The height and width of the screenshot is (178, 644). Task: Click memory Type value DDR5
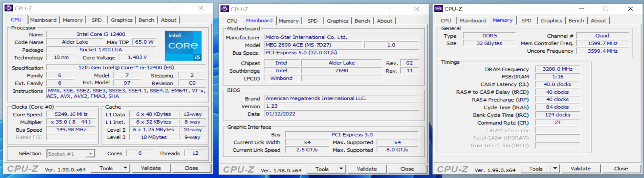coord(489,36)
